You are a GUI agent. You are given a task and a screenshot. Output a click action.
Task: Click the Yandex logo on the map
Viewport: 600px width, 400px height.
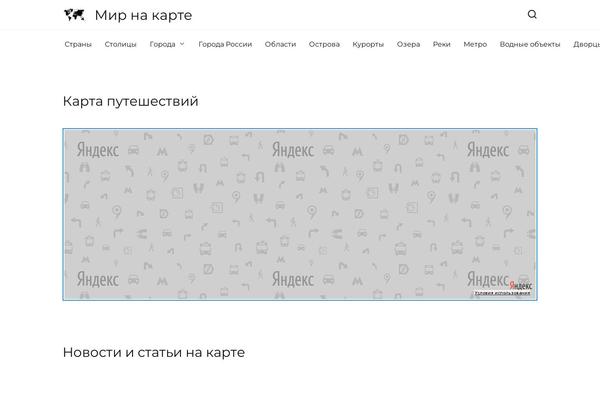[520, 285]
